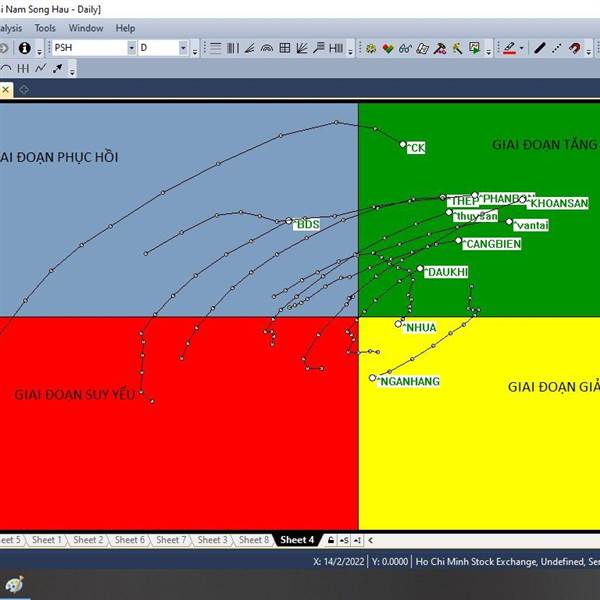Expand the analysis toolbar overflow options

click(488, 51)
